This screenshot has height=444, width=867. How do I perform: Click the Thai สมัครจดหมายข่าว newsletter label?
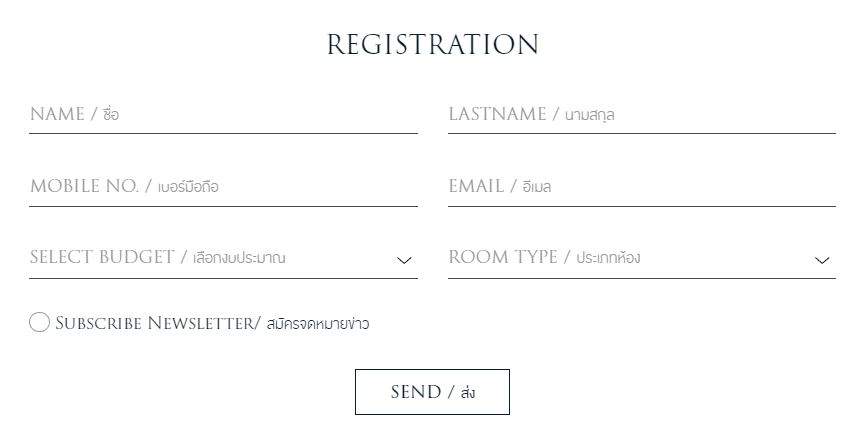(318, 324)
